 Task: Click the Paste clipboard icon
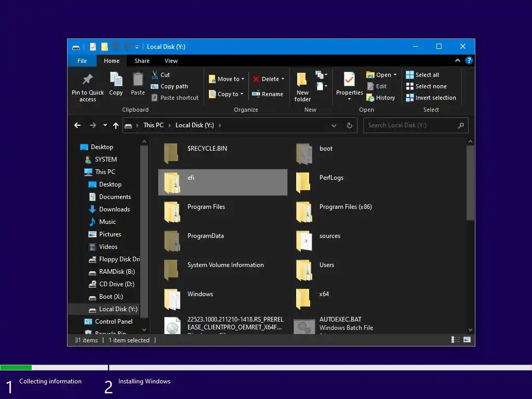tap(138, 79)
